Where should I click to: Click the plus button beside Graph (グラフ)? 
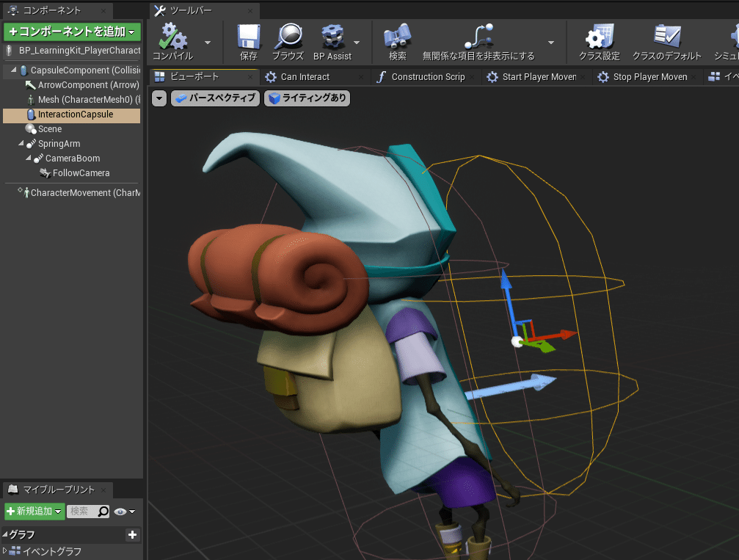pyautogui.click(x=132, y=535)
